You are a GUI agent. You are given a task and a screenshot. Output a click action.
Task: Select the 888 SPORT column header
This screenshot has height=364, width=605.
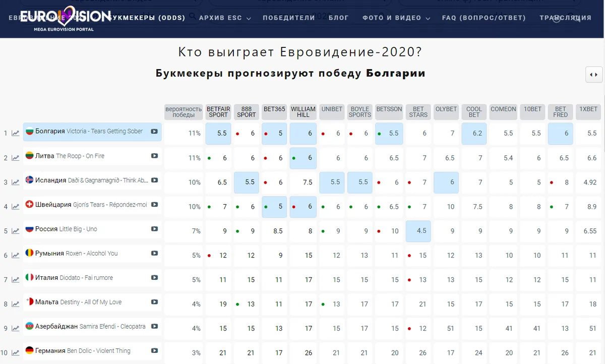pos(247,112)
